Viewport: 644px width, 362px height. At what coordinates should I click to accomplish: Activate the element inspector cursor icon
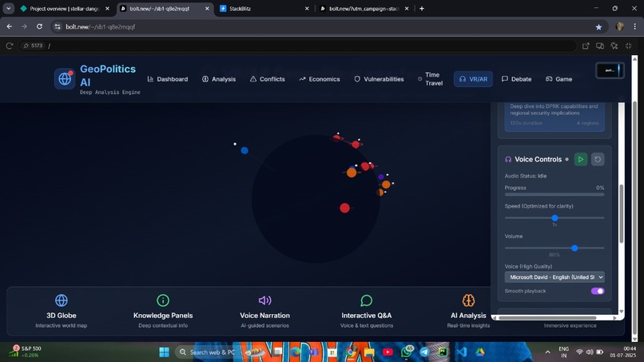tap(614, 46)
